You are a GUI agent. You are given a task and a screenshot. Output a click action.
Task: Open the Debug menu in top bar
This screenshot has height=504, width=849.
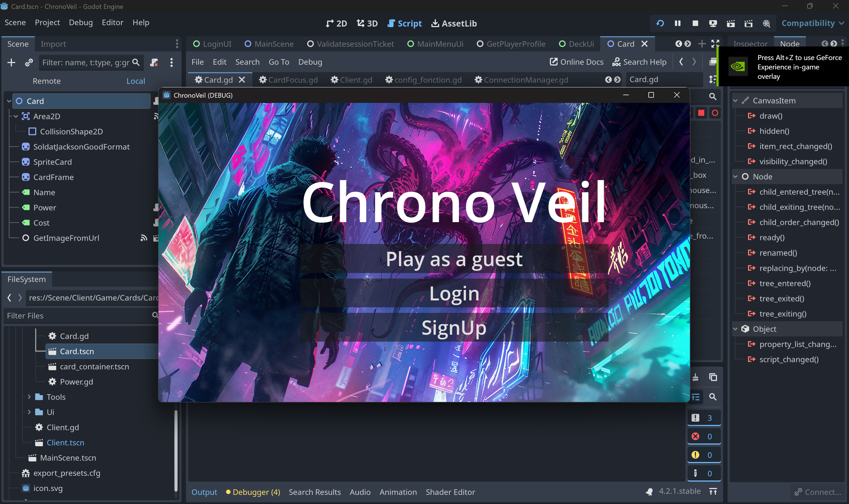[x=81, y=23]
